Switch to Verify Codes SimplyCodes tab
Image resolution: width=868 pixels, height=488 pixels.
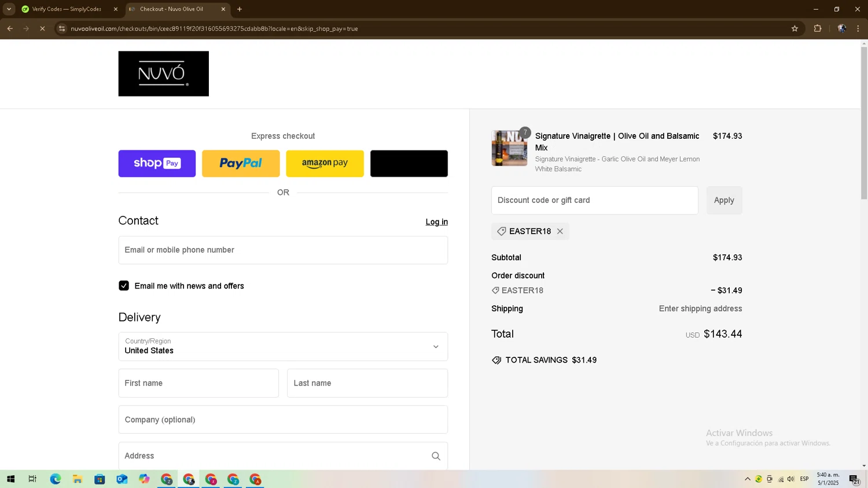tap(67, 9)
